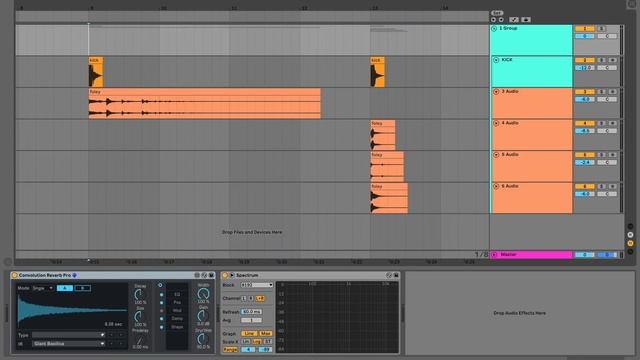Set Spectrum Scale X to ST
640x360 pixels.
click(268, 342)
